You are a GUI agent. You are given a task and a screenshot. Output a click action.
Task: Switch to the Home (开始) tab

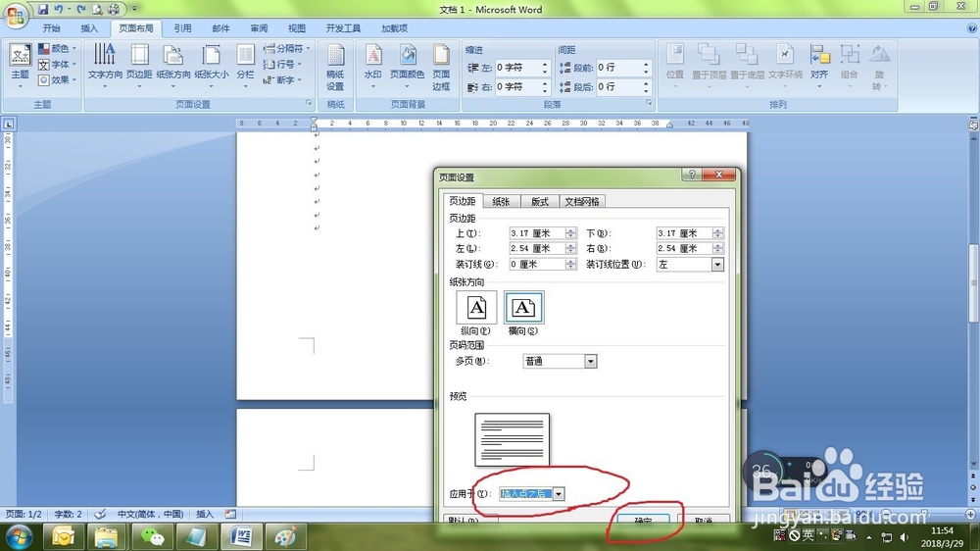coord(51,28)
